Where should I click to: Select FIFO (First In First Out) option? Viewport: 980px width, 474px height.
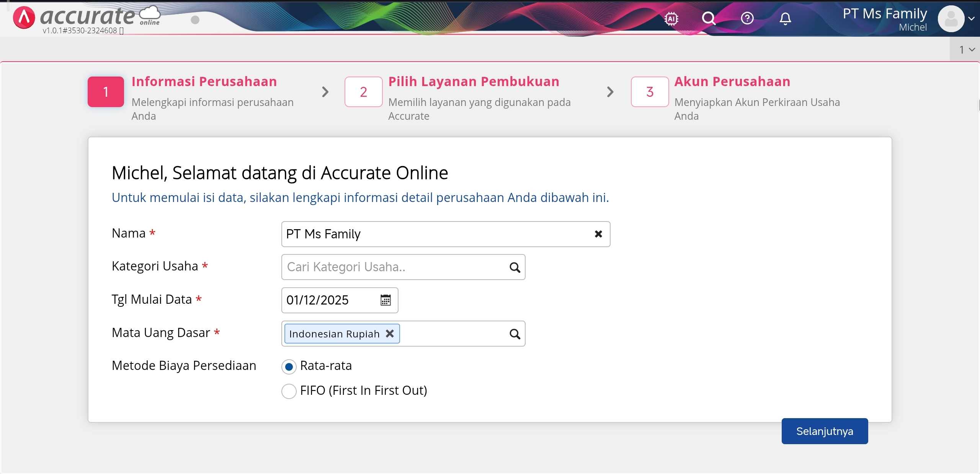point(289,391)
